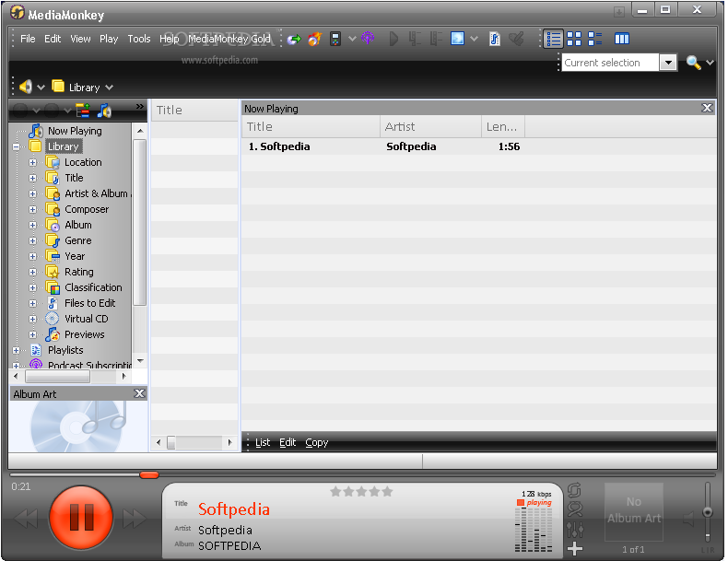This screenshot has height=561, width=728.
Task: Click the tree panel toolbar overflow chevron
Action: [140, 107]
